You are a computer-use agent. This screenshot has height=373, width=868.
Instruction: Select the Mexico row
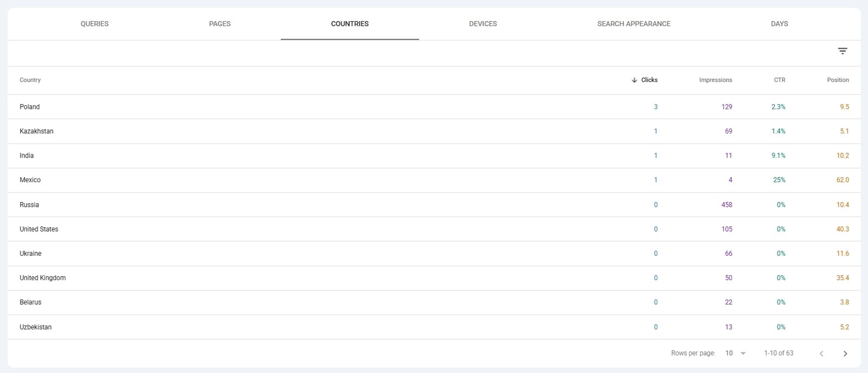pos(434,180)
